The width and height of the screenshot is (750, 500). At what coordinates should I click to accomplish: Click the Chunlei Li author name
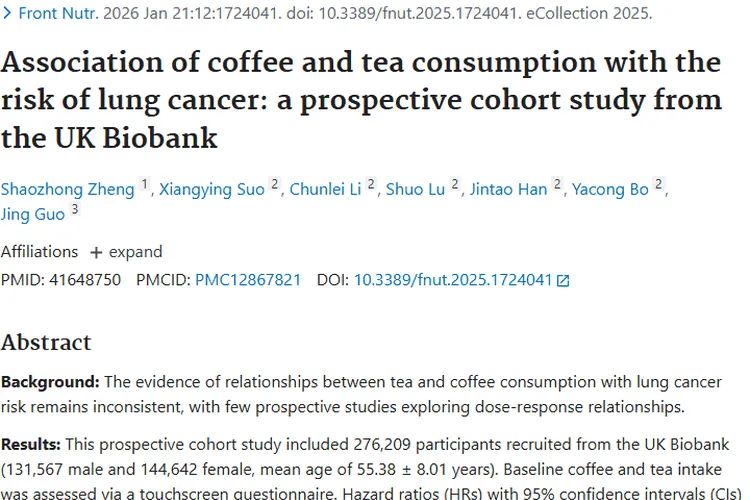[x=325, y=189]
